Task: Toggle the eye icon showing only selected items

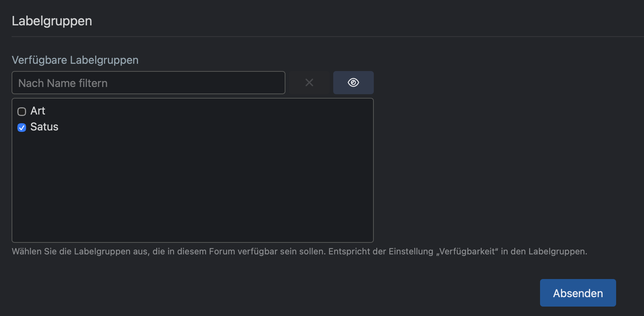Action: [353, 83]
